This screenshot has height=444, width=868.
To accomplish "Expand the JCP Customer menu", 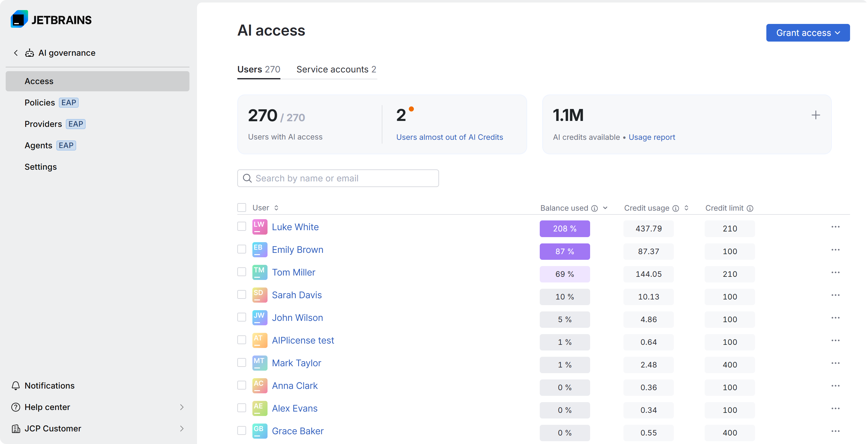I will [x=182, y=429].
